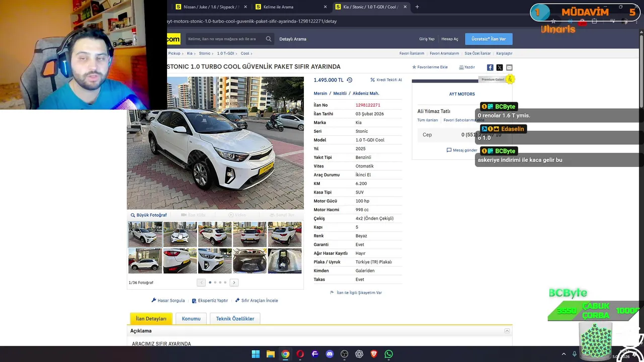
Task: Open Brave browser from the taskbar
Action: (x=374, y=354)
